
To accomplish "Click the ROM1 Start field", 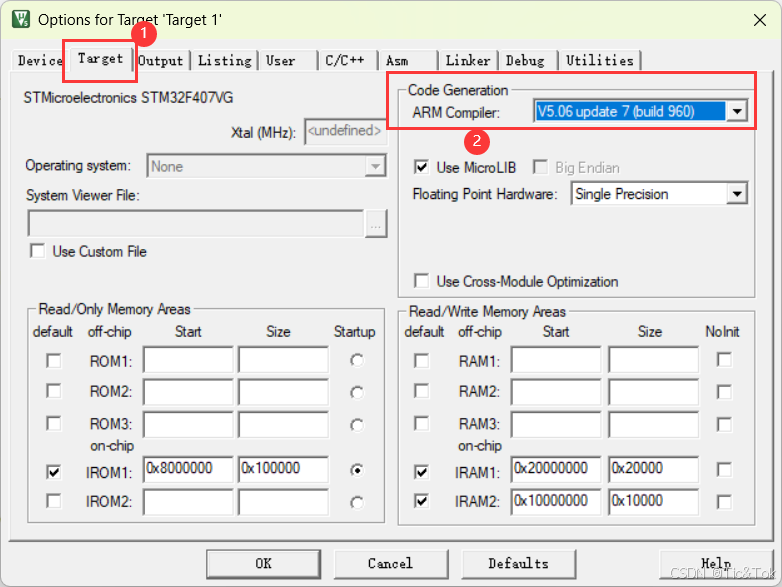I will click(x=188, y=360).
